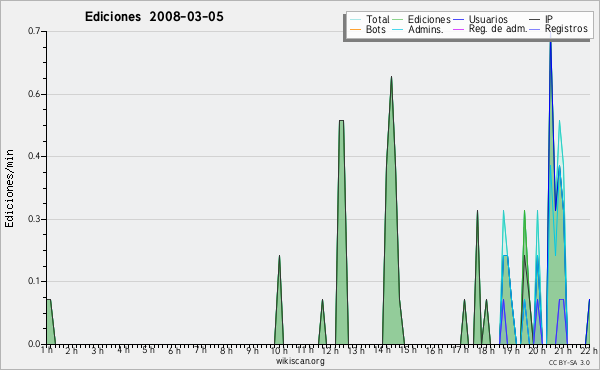The height and width of the screenshot is (370, 600).
Task: Click the "21 h" hour label
Action: click(x=563, y=350)
